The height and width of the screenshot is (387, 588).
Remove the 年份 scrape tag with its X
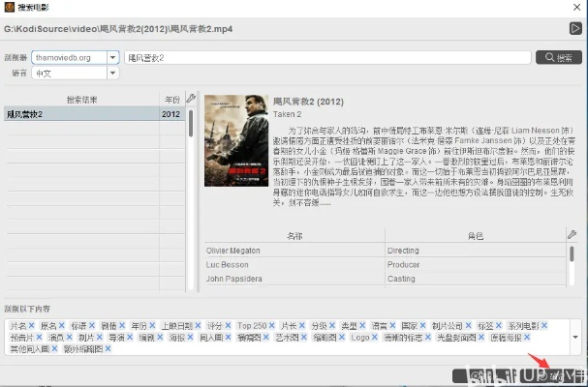(x=152, y=325)
